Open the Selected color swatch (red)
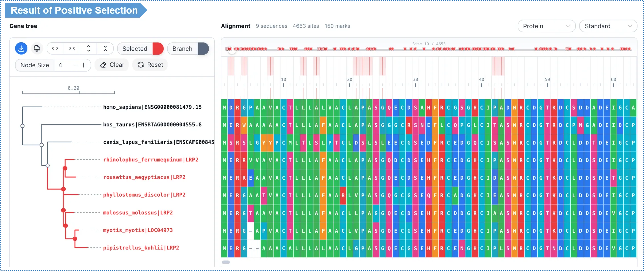The height and width of the screenshot is (271, 644). click(158, 49)
